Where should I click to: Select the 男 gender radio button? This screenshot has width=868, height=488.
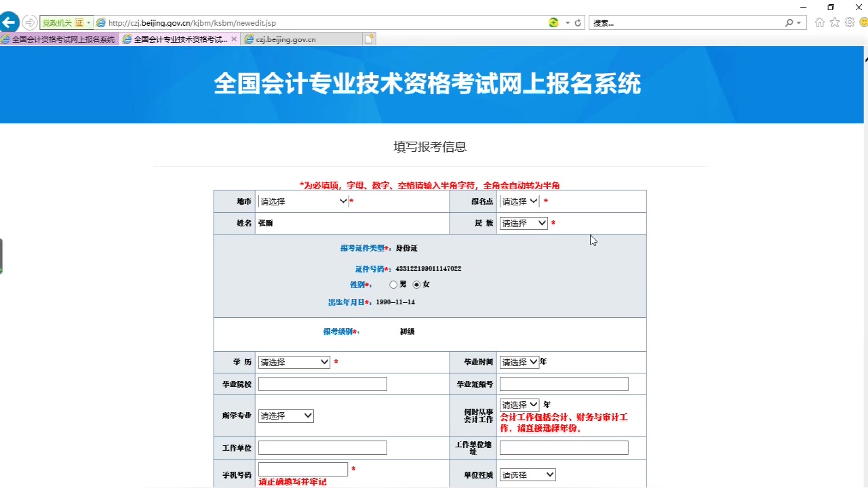(393, 285)
